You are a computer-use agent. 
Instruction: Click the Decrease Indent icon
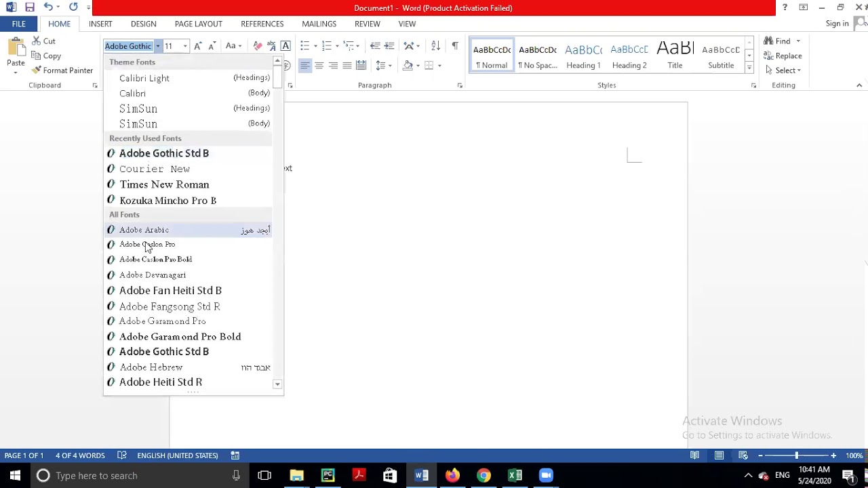pos(374,46)
